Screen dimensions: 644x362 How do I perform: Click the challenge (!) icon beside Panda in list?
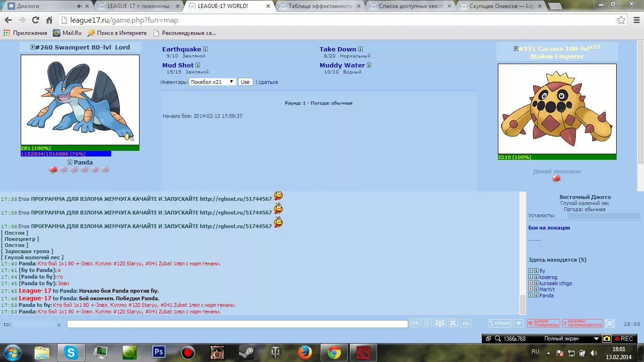point(530,296)
